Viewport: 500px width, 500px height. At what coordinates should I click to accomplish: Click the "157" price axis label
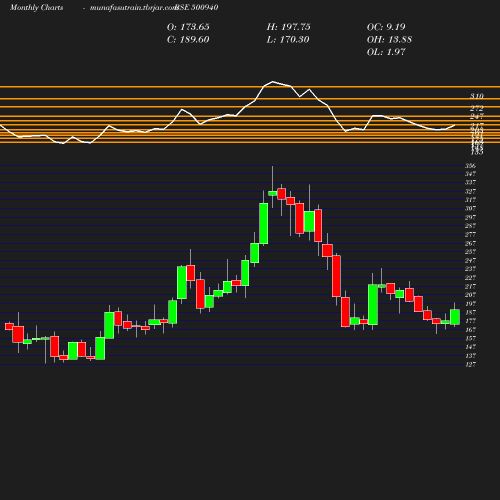[470, 338]
